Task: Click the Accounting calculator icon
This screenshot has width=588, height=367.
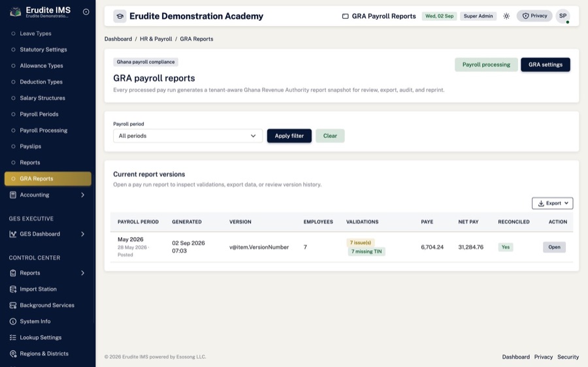Action: [x=13, y=195]
